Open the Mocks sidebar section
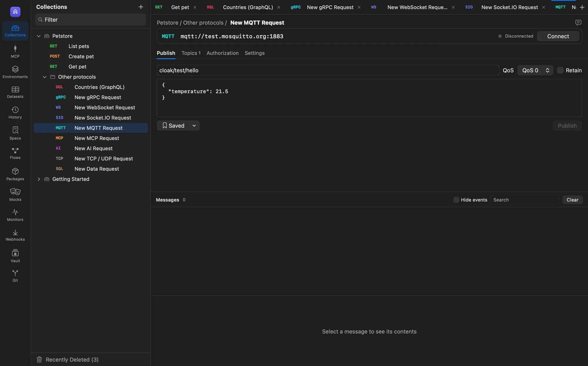The width and height of the screenshot is (588, 366). click(15, 194)
